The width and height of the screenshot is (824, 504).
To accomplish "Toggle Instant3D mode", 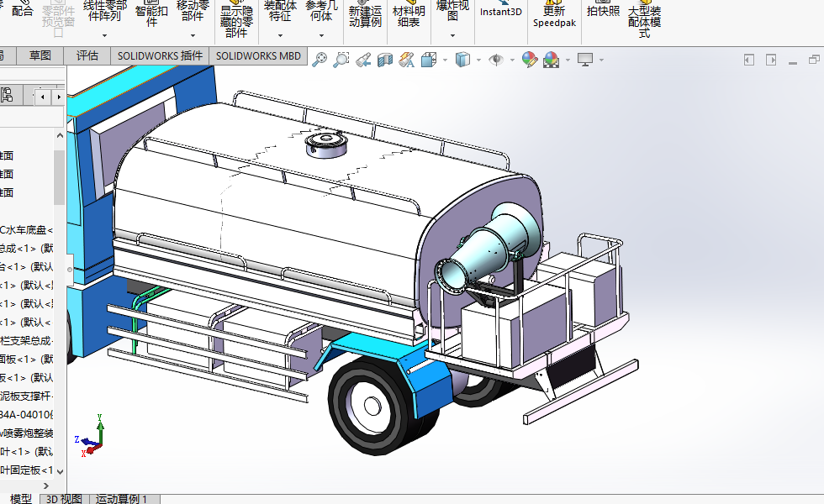I will click(x=500, y=13).
